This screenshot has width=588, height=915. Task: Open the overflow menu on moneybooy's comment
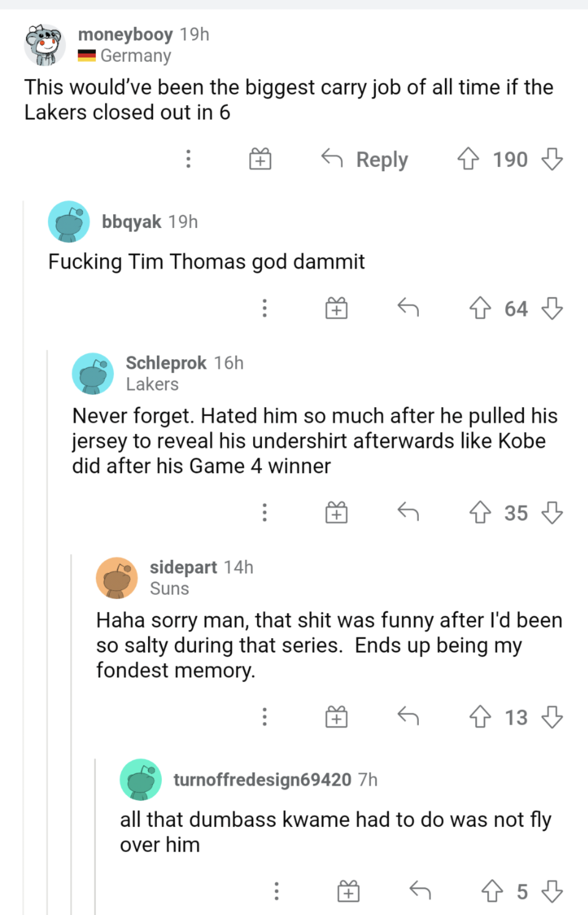188,159
